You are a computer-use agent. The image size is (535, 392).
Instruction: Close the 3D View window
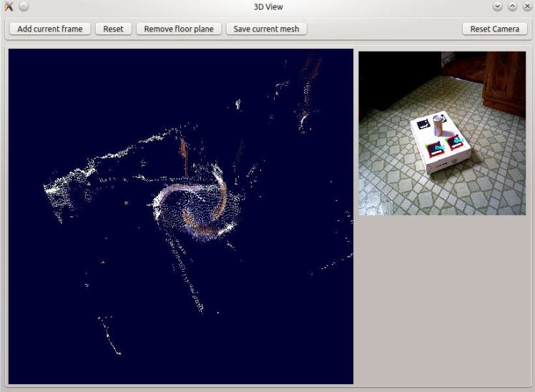[525, 6]
